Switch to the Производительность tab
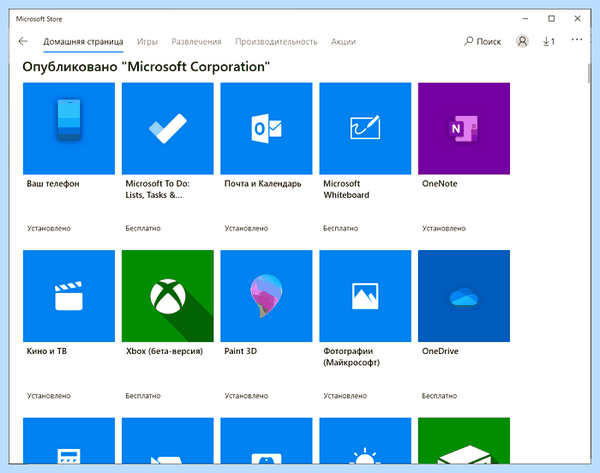Viewport: 600px width, 473px height. click(276, 42)
